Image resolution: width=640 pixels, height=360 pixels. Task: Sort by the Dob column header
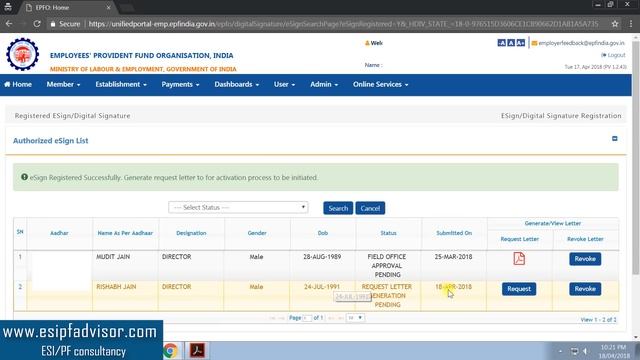pyautogui.click(x=322, y=233)
